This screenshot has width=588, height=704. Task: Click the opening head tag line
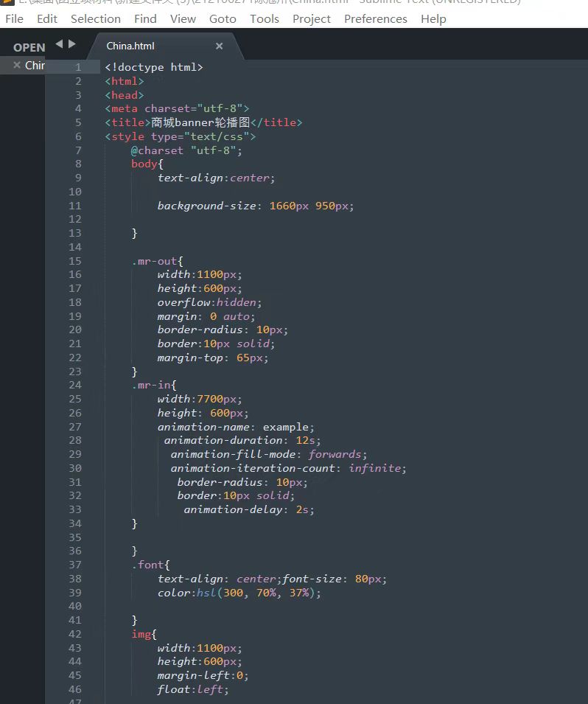coord(125,95)
